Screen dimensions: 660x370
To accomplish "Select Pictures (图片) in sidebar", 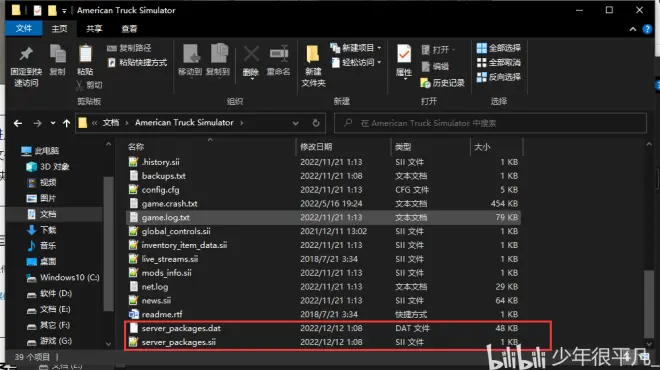I will pos(41,198).
